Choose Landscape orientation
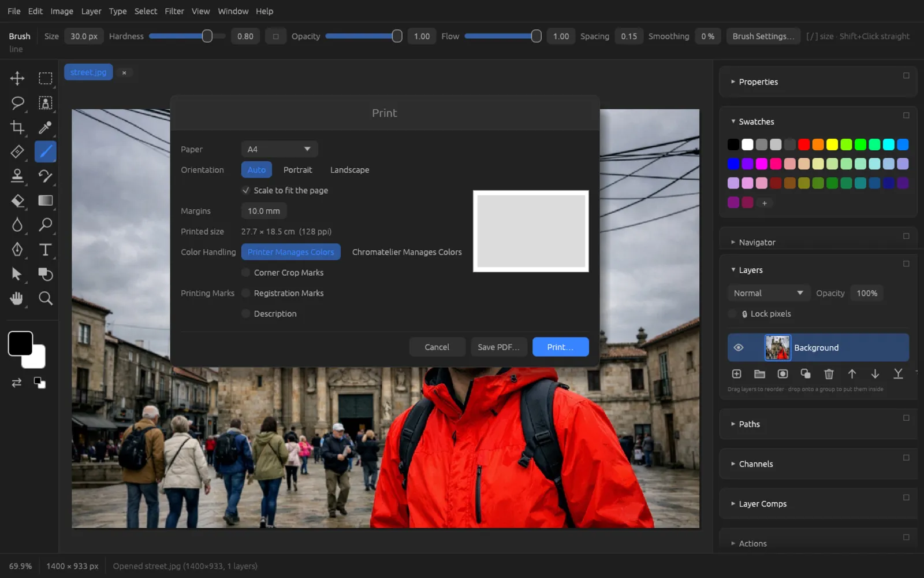 point(349,170)
